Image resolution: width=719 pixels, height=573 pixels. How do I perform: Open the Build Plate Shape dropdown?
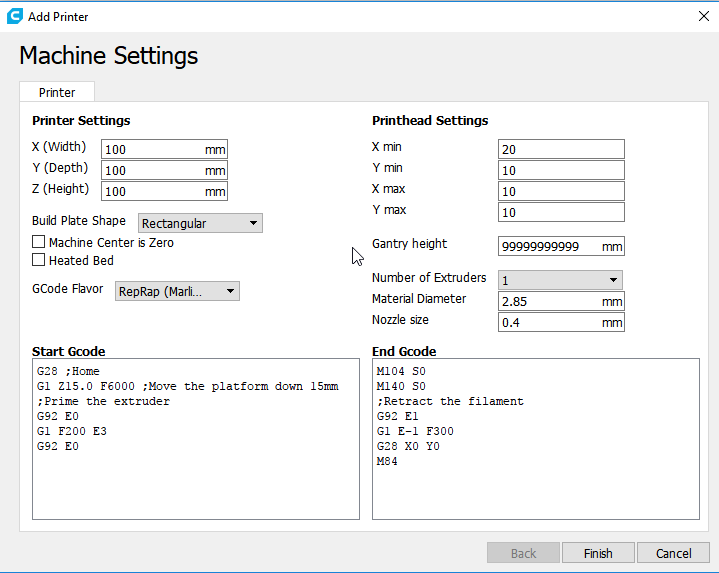click(200, 223)
